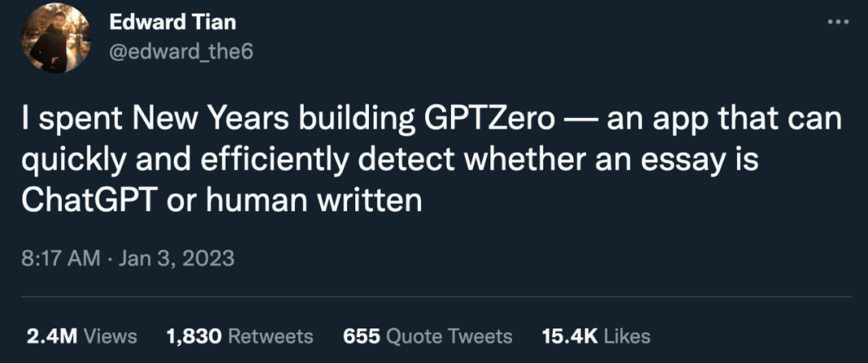Click the bold 2.4M view count
The width and height of the screenshot is (868, 363).
pyautogui.click(x=51, y=336)
